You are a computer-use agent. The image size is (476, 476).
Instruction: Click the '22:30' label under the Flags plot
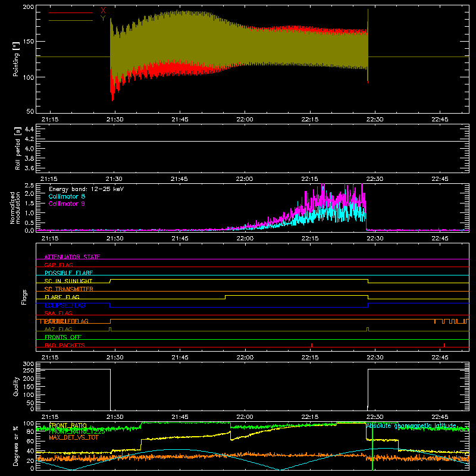(375, 358)
